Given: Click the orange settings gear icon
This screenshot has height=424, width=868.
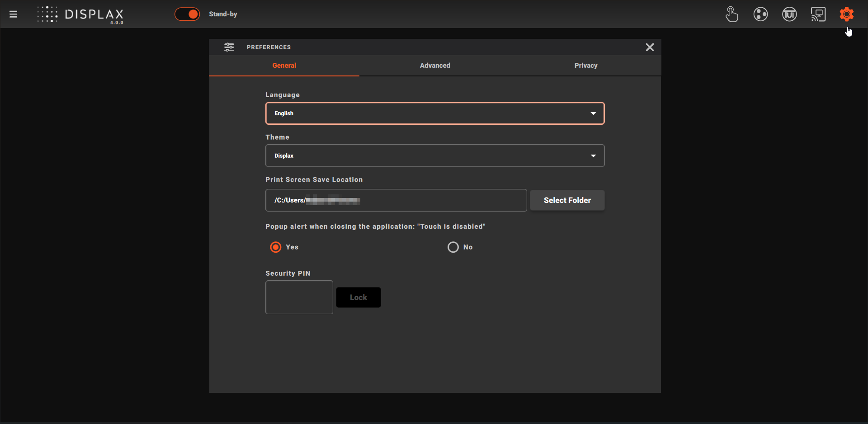Looking at the screenshot, I should tap(846, 14).
